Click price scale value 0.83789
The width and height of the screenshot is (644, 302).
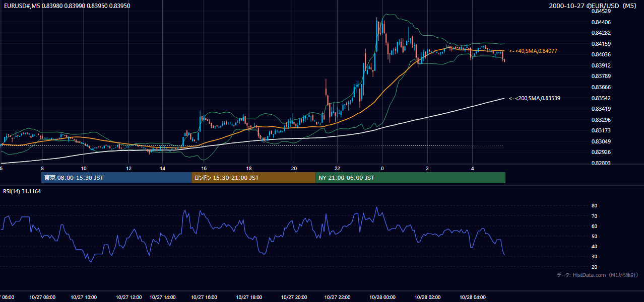pos(601,76)
